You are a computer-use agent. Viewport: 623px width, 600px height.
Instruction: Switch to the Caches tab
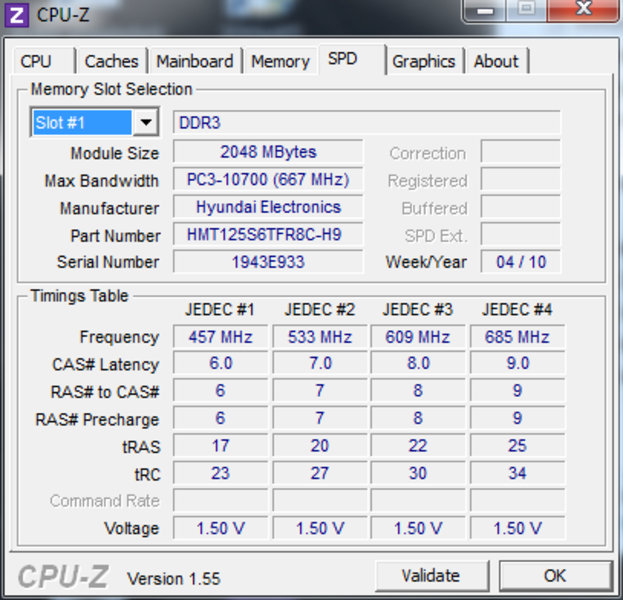click(112, 61)
